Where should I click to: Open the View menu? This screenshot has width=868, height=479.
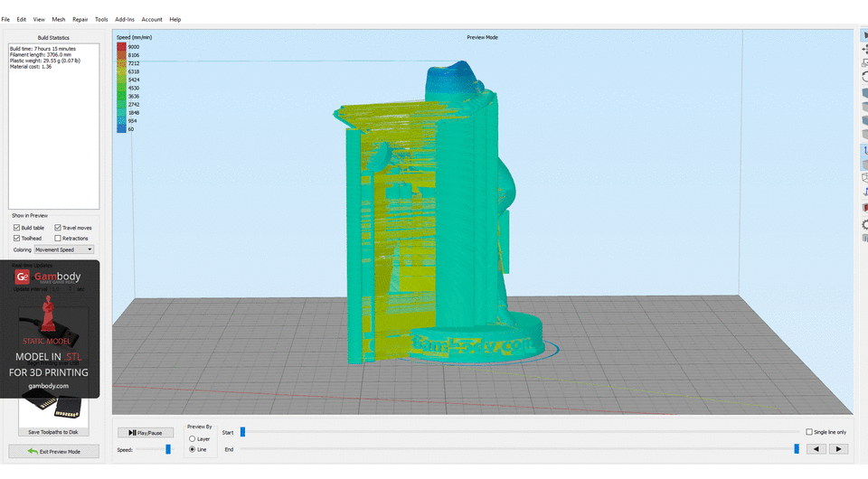(x=39, y=19)
